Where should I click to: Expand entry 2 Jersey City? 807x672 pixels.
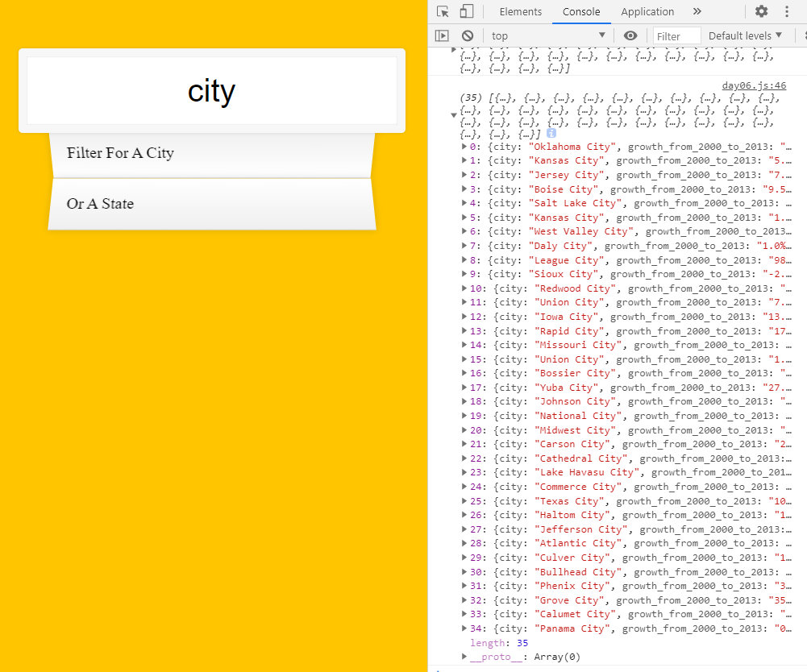click(464, 175)
